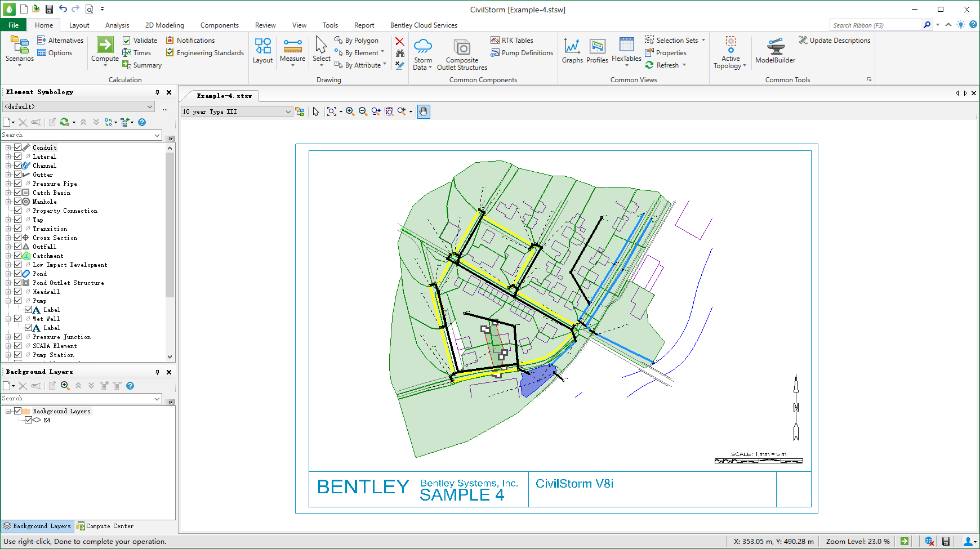Switch to the Analysis ribbon tab
The height and width of the screenshot is (549, 980).
(117, 25)
